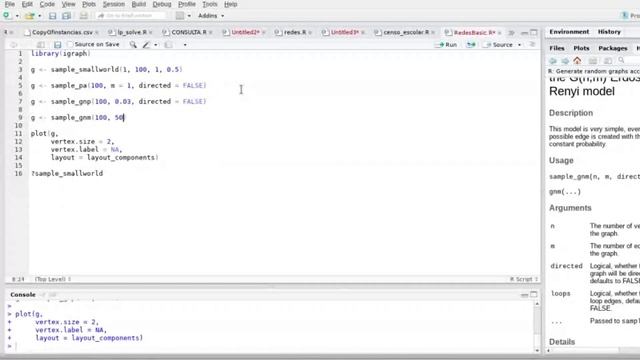Open the Source options dropdown arrow

click(x=519, y=45)
